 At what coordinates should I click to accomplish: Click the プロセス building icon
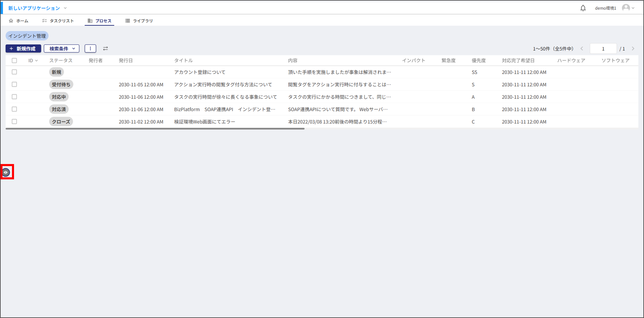(90, 20)
